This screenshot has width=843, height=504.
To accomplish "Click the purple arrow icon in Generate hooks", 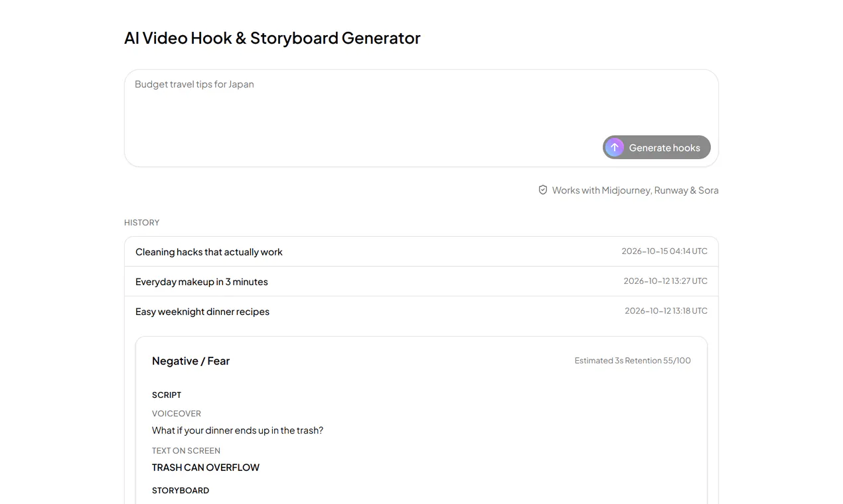I will click(615, 147).
